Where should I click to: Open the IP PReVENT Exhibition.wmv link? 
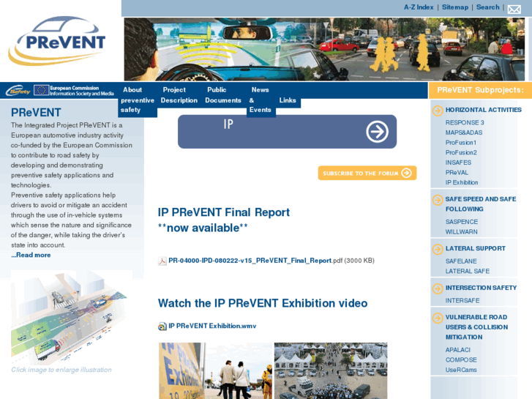click(x=212, y=326)
